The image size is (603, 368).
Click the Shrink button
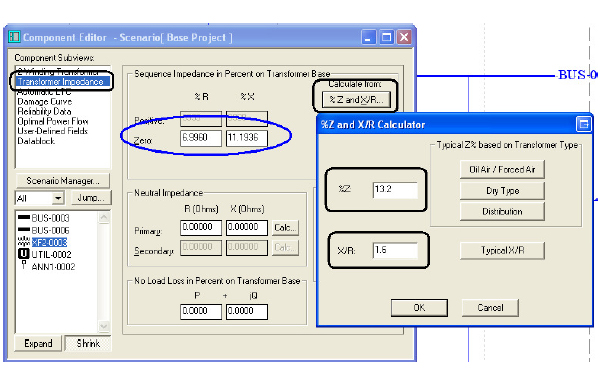88,343
